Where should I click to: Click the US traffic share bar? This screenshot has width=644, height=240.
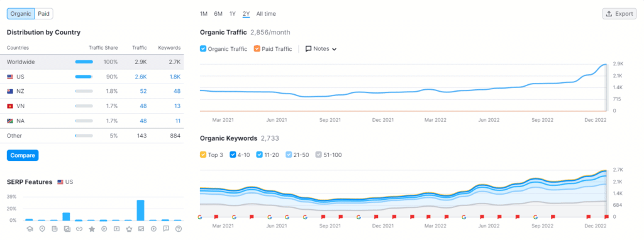click(x=84, y=77)
